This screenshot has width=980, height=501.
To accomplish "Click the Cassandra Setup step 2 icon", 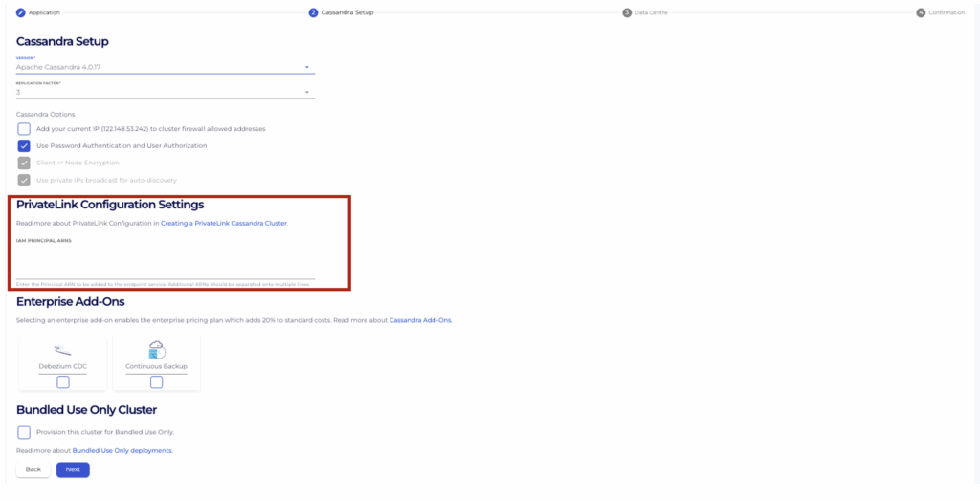I will coord(313,12).
